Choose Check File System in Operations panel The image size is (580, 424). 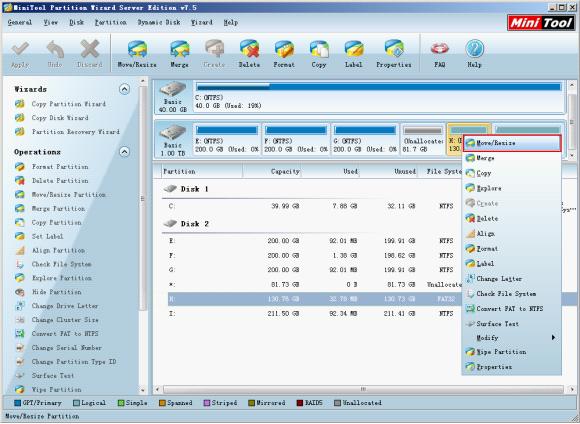(53, 264)
